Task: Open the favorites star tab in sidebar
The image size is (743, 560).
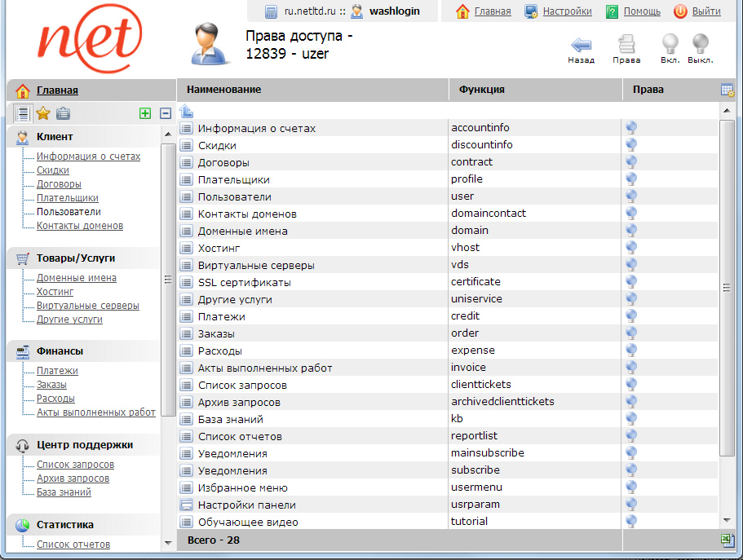Action: (43, 113)
